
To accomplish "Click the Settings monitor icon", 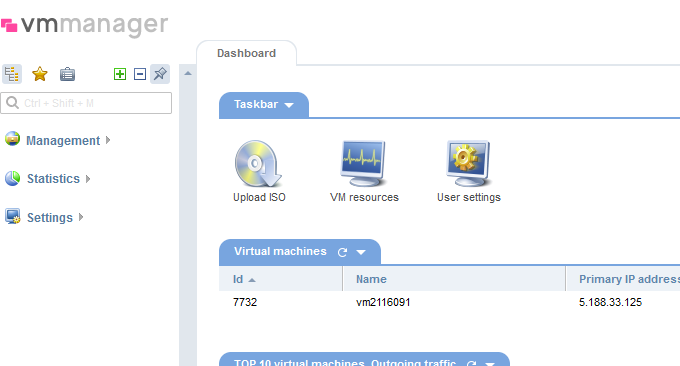I will pos(13,216).
